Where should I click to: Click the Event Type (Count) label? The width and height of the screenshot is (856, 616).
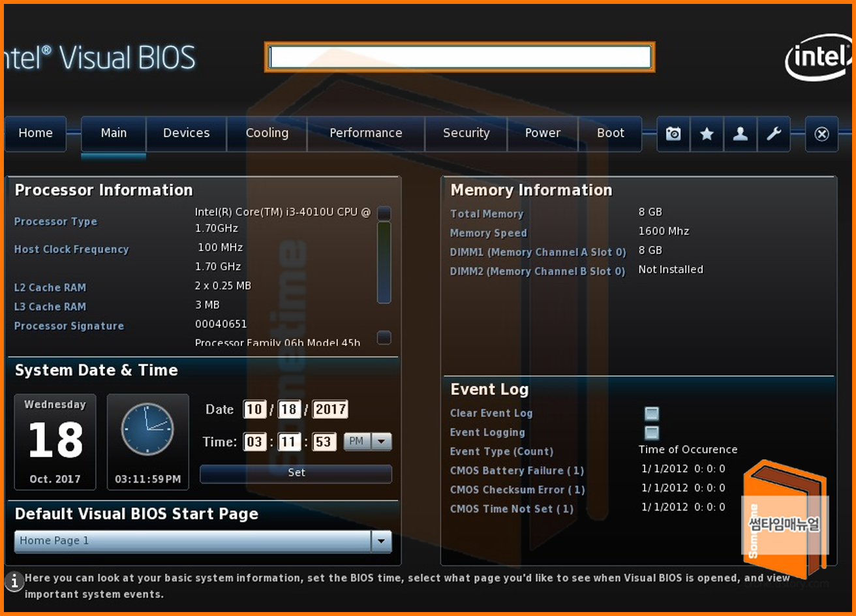coord(502,452)
